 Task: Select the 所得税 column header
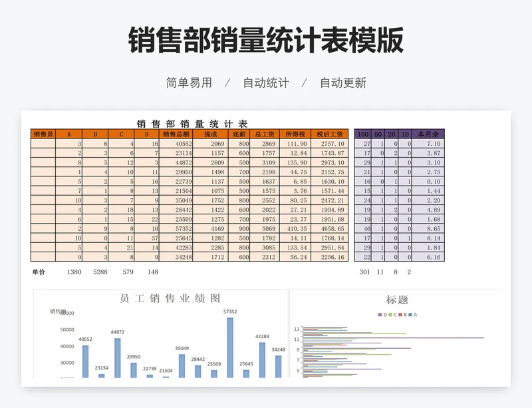coord(295,134)
